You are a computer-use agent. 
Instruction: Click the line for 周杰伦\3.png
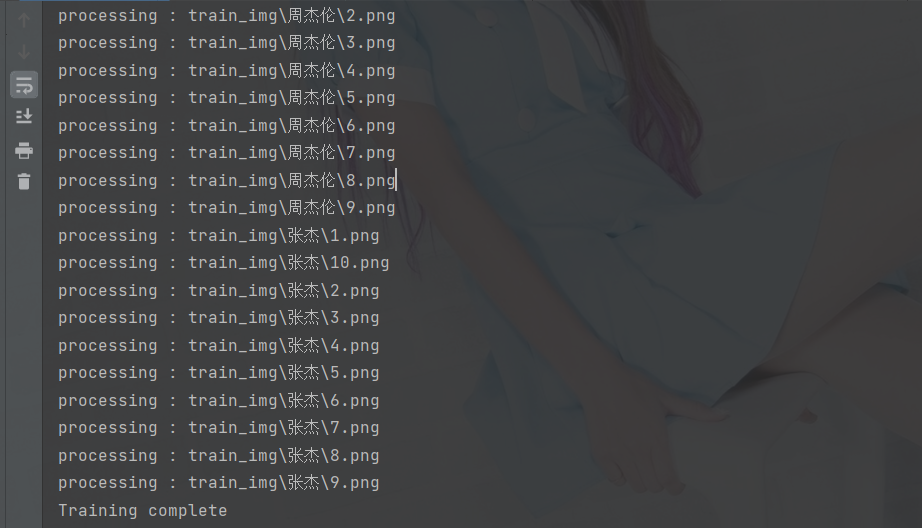click(x=226, y=43)
